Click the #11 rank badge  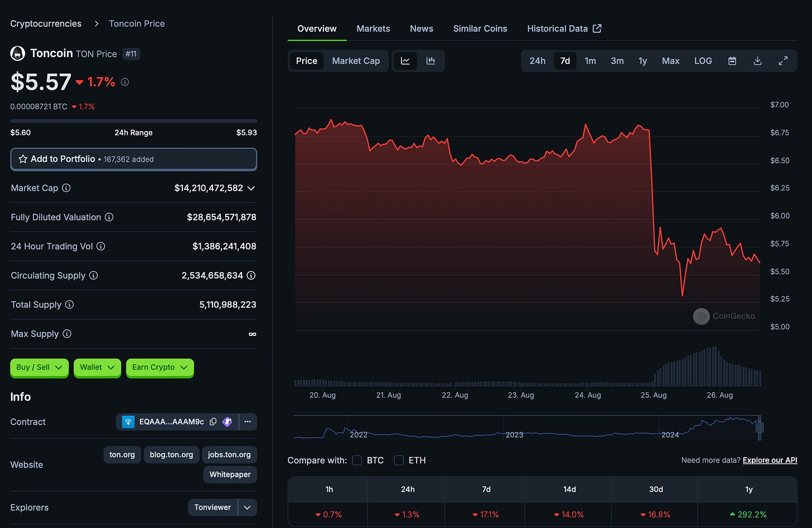coord(131,54)
